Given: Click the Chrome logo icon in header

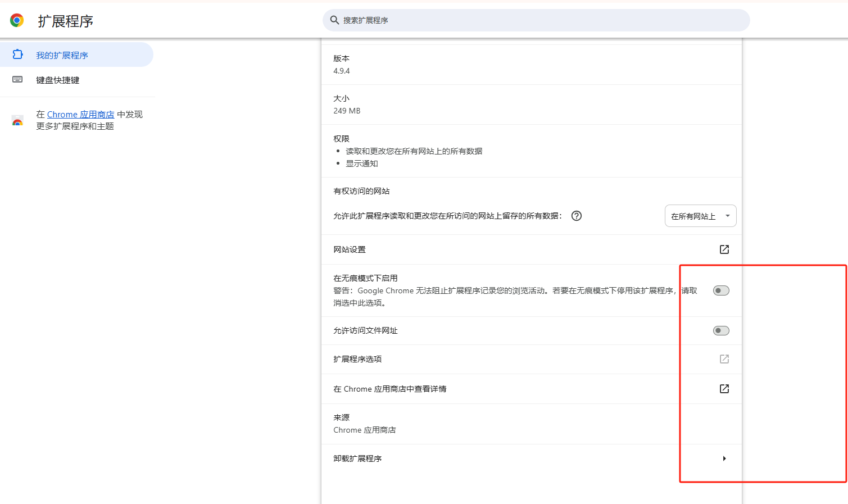Looking at the screenshot, I should click(17, 21).
